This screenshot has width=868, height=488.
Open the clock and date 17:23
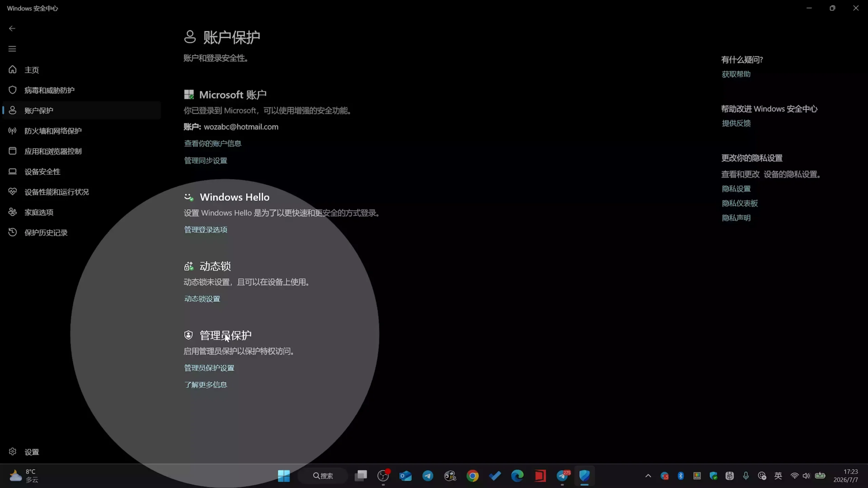pos(846,476)
